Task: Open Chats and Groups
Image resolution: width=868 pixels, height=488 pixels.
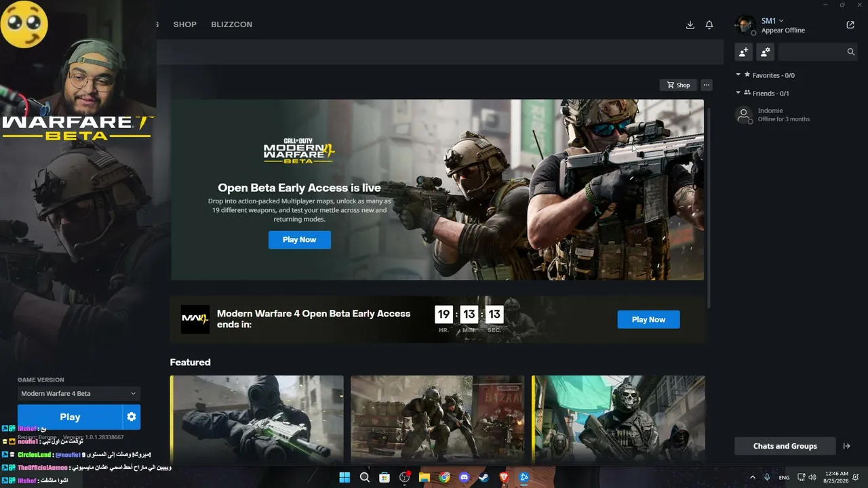Action: (785, 446)
